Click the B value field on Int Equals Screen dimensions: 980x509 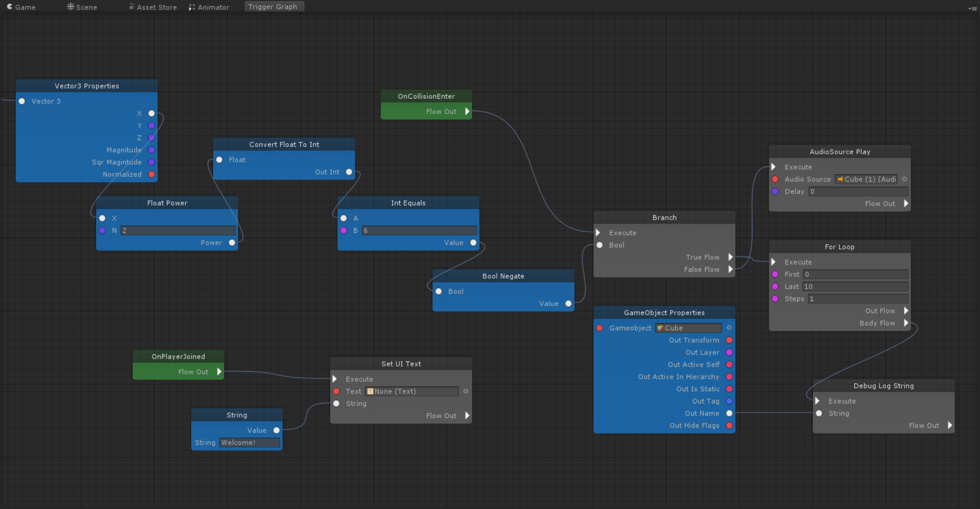[x=419, y=230]
